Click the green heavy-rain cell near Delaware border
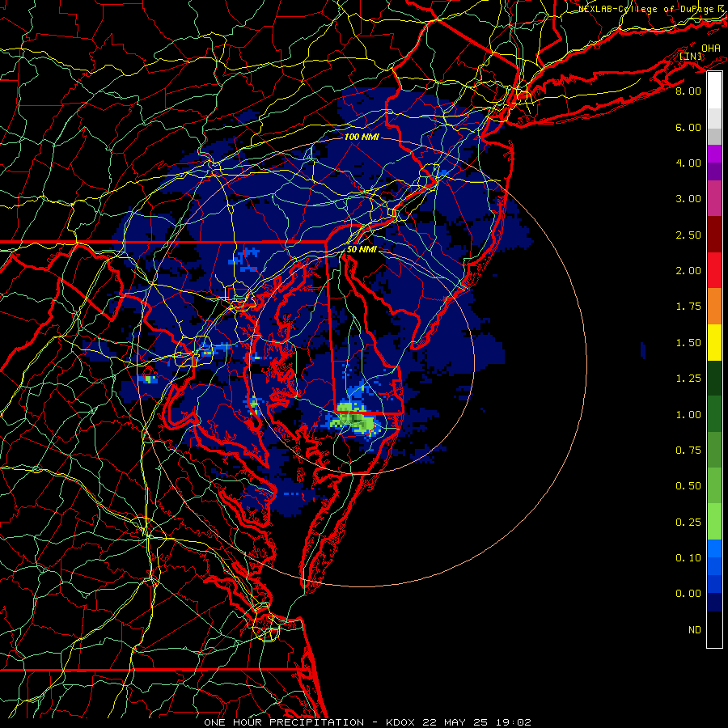This screenshot has width=728, height=728. [355, 418]
